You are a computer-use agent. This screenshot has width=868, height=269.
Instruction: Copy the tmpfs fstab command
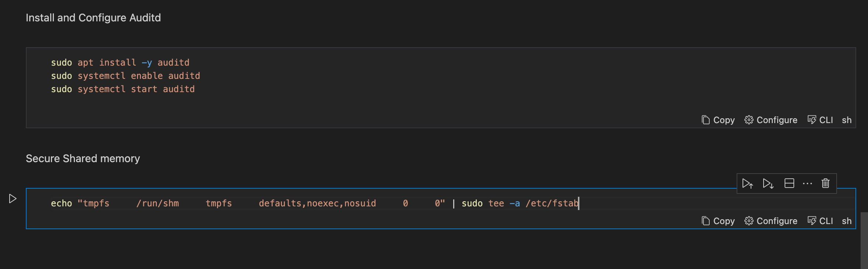click(718, 221)
